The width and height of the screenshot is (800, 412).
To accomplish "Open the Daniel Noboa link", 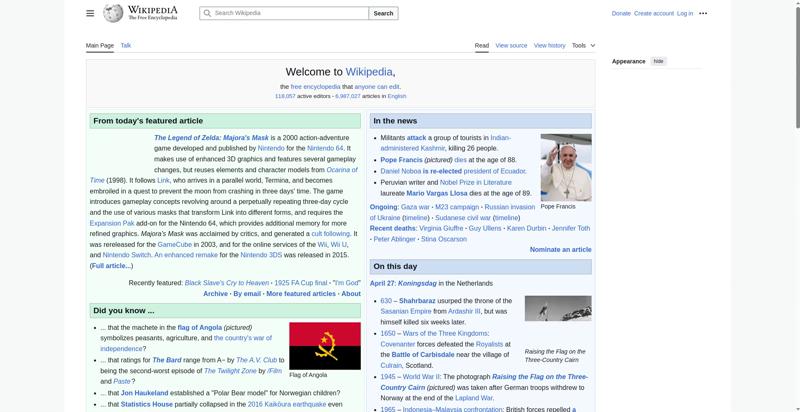I will (x=401, y=171).
